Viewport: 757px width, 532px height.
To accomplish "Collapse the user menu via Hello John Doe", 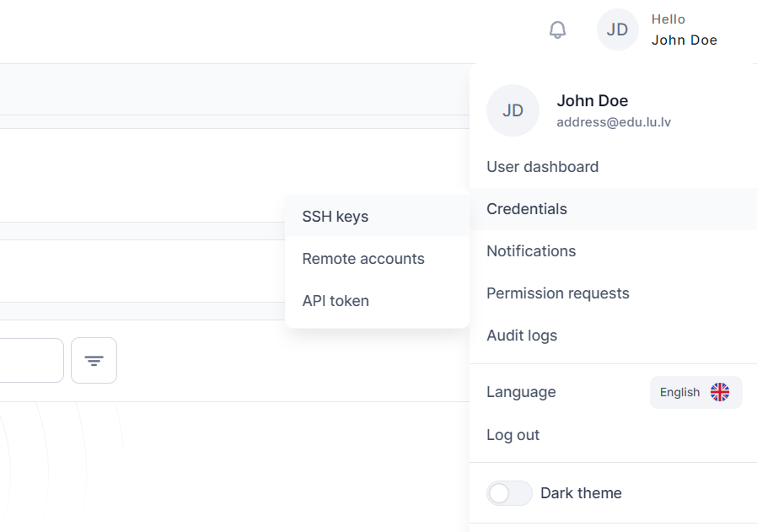I will click(684, 30).
